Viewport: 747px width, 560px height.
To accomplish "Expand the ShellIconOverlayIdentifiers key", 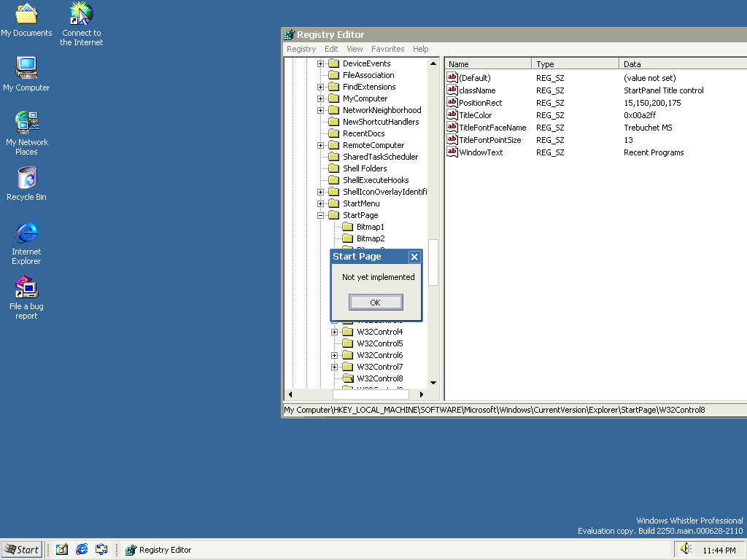I will (x=321, y=192).
